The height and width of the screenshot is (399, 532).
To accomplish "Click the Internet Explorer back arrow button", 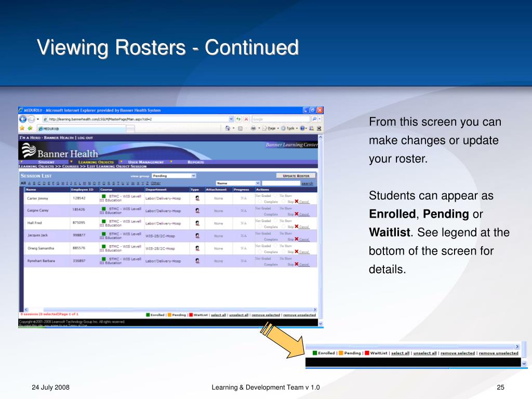I will point(23,119).
